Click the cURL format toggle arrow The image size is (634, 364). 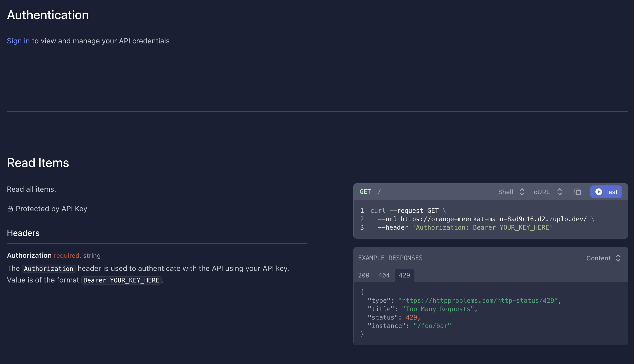[x=559, y=191]
